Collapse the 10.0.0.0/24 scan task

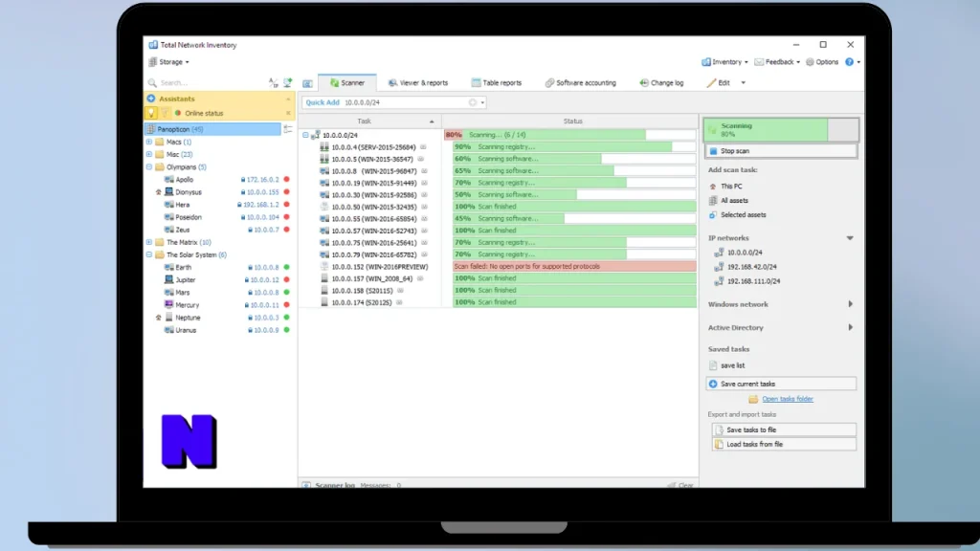tap(305, 135)
